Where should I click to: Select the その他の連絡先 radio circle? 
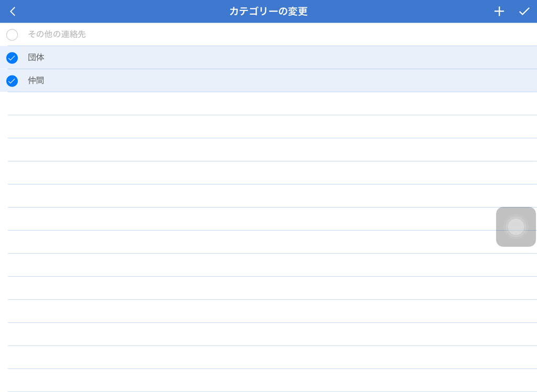[12, 35]
